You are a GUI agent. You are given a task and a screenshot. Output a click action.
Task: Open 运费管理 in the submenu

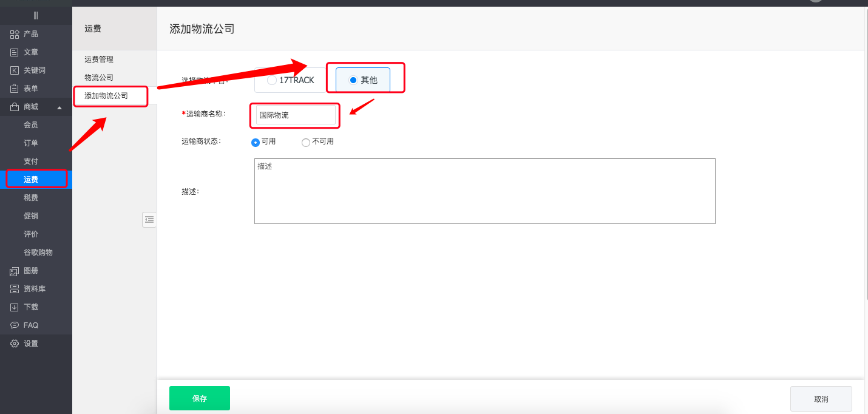coord(99,59)
